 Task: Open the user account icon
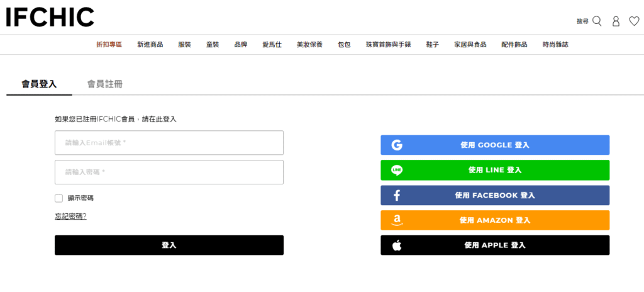pos(616,21)
